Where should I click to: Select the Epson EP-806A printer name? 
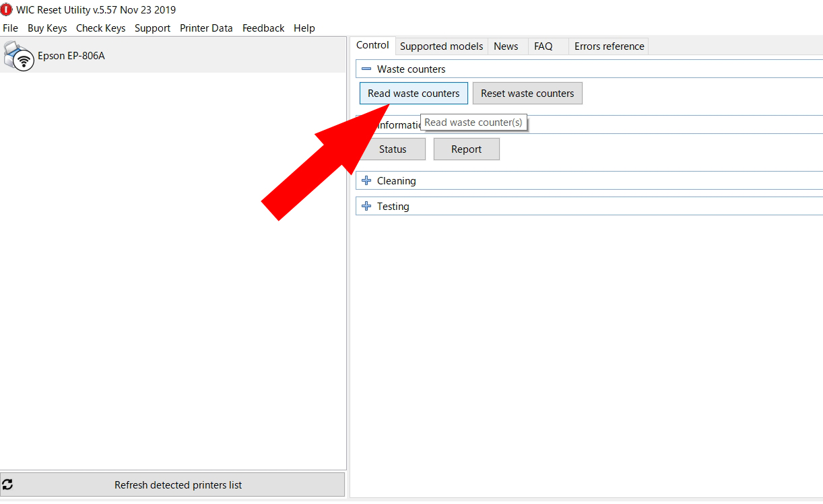pos(71,56)
